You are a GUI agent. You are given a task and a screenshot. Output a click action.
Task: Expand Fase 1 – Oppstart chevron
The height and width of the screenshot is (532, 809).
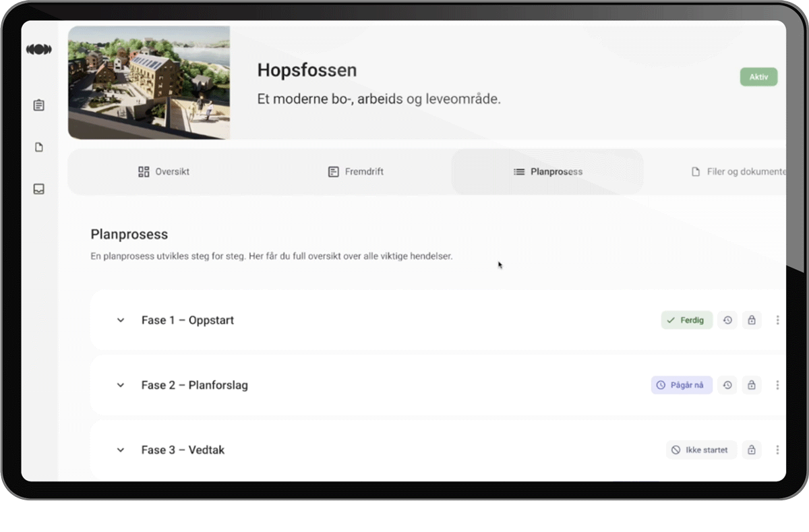coord(121,320)
